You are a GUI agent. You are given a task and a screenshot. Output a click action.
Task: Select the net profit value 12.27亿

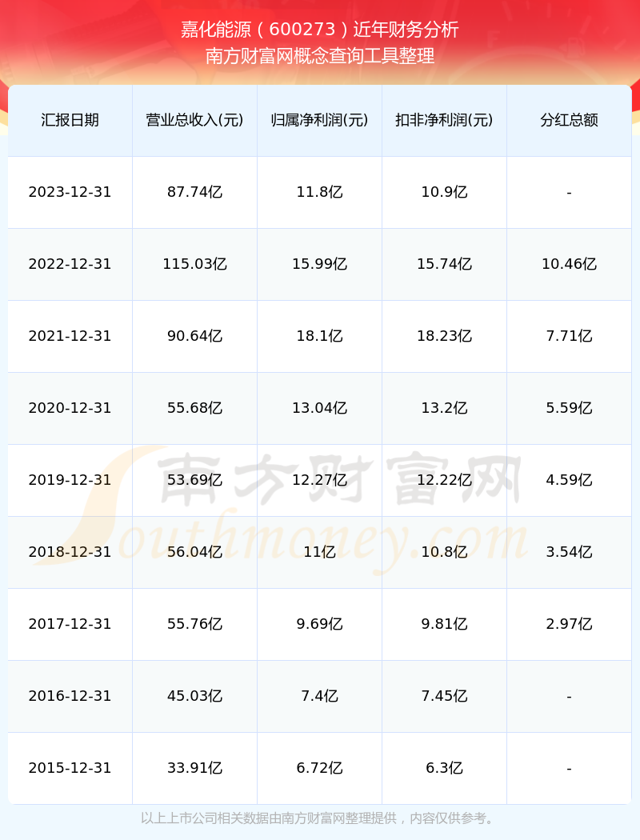point(320,480)
